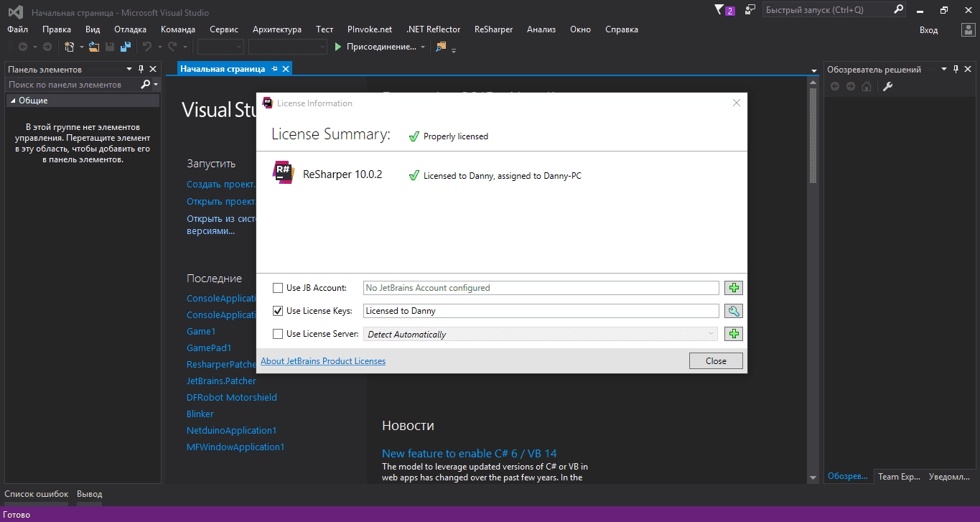The width and height of the screenshot is (980, 522).
Task: Click the license key magnifier button
Action: tap(733, 311)
